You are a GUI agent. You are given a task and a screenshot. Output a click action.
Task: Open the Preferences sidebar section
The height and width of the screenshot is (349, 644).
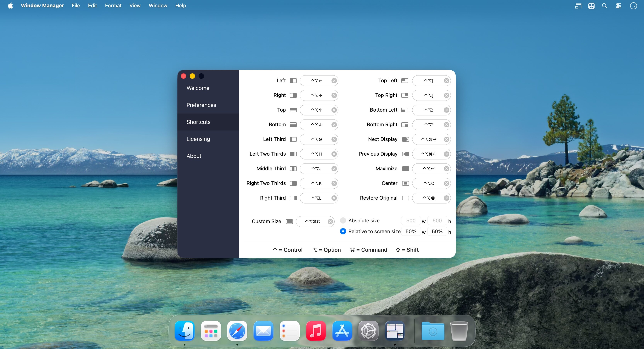click(201, 105)
